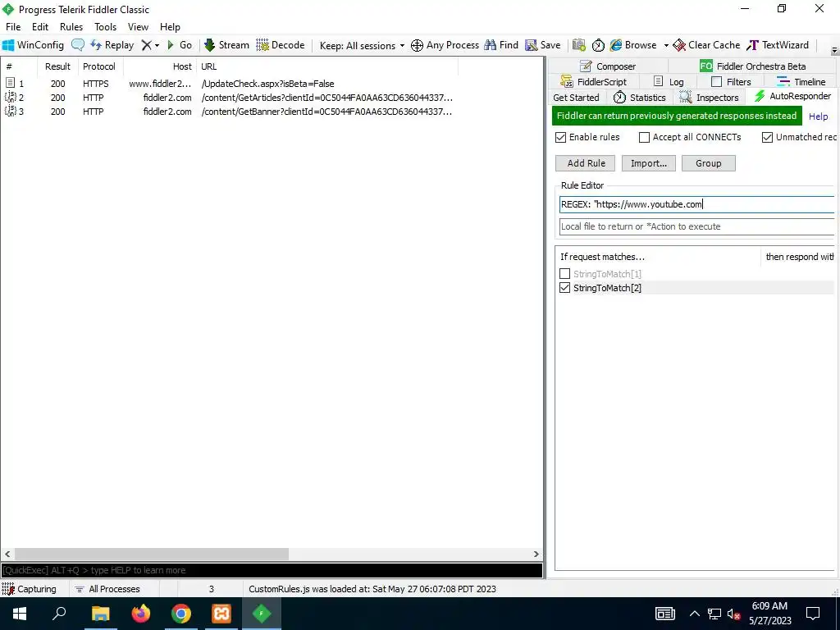Viewport: 840px width, 630px height.
Task: Click Save sessions toolbar button
Action: pyautogui.click(x=543, y=45)
